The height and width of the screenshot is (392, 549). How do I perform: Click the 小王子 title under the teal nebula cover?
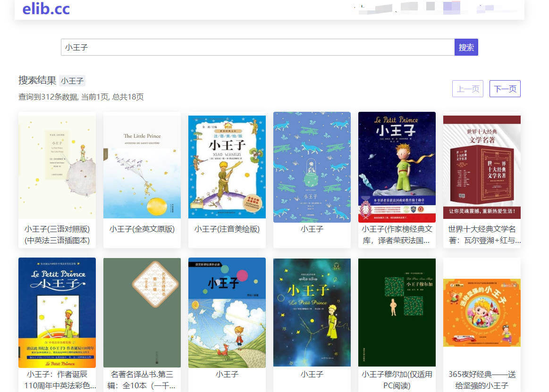(312, 374)
